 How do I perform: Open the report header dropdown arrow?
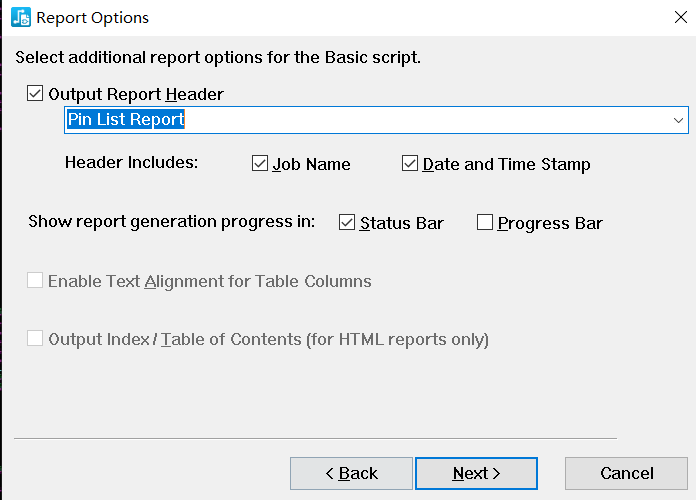tap(678, 120)
